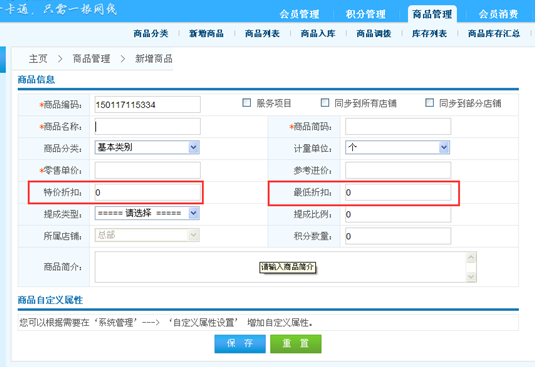The image size is (535, 367).
Task: Tick the 同步到部分店铺 checkbox
Action: coord(430,103)
